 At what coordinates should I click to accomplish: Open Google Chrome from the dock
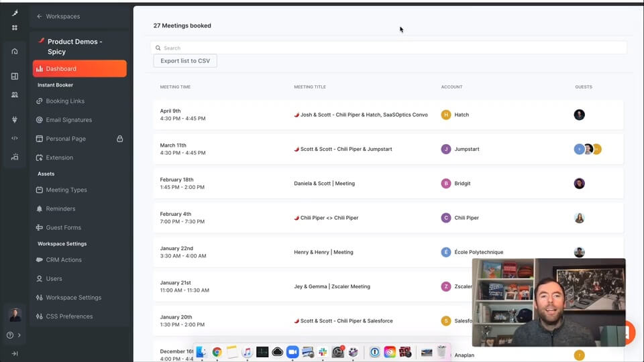(x=217, y=352)
